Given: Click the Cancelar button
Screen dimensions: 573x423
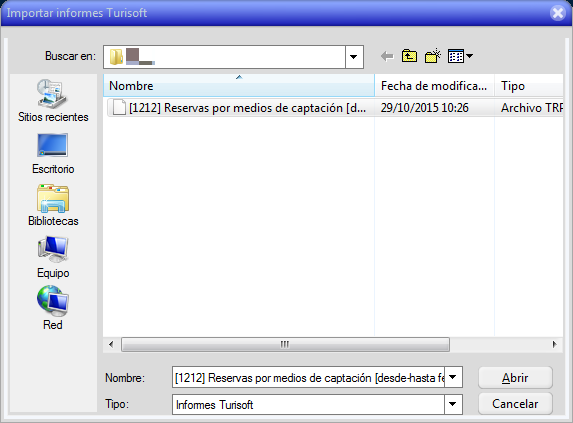Looking at the screenshot, I should 515,404.
